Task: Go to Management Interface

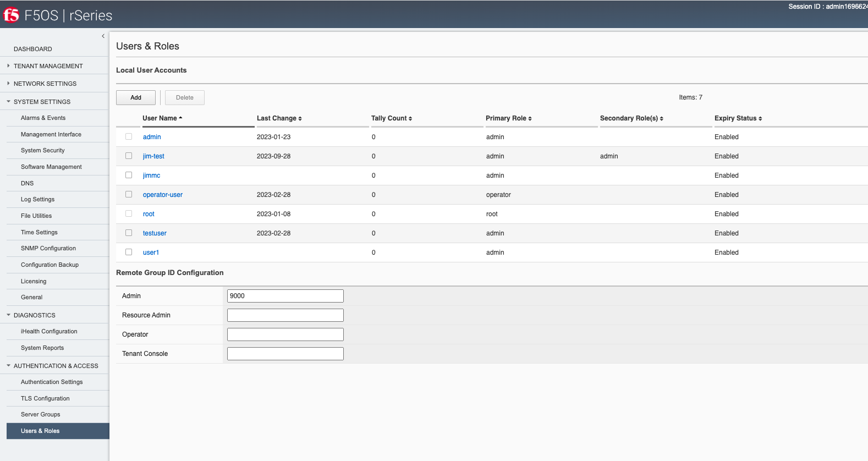Action: [51, 134]
